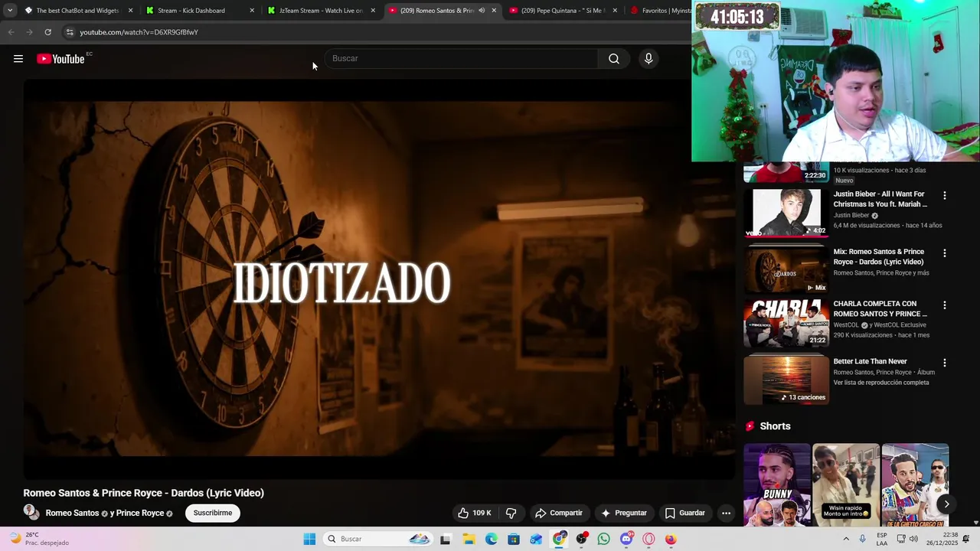Image resolution: width=980 pixels, height=551 pixels.
Task: Click the Preguntar button
Action: 625,513
